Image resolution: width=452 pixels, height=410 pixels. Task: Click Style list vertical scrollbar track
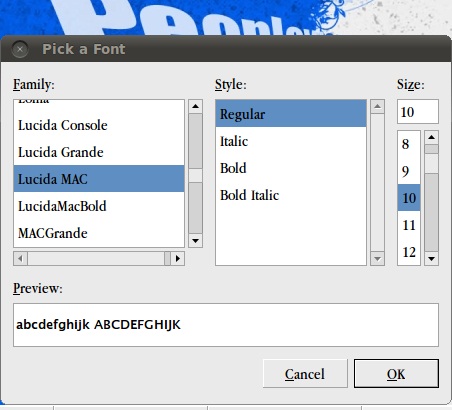[377, 183]
